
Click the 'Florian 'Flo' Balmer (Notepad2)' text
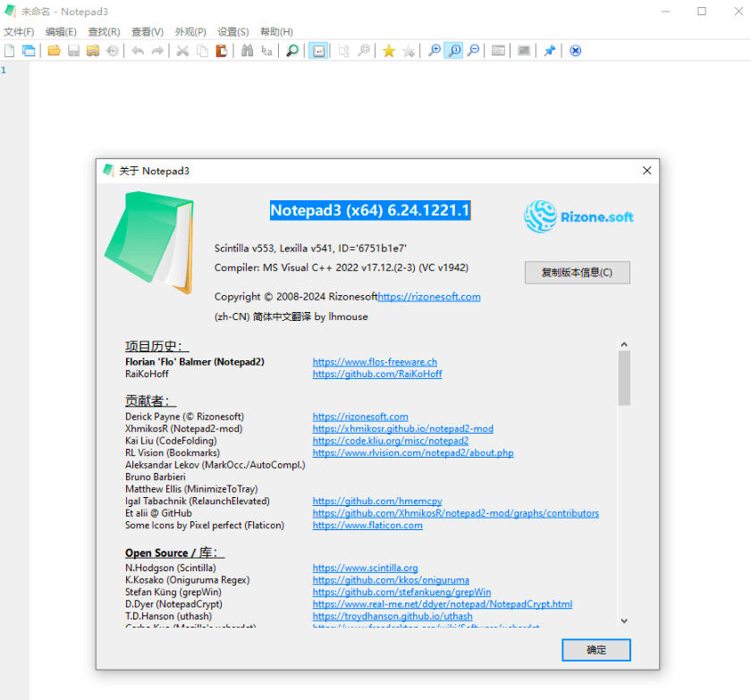(x=195, y=362)
